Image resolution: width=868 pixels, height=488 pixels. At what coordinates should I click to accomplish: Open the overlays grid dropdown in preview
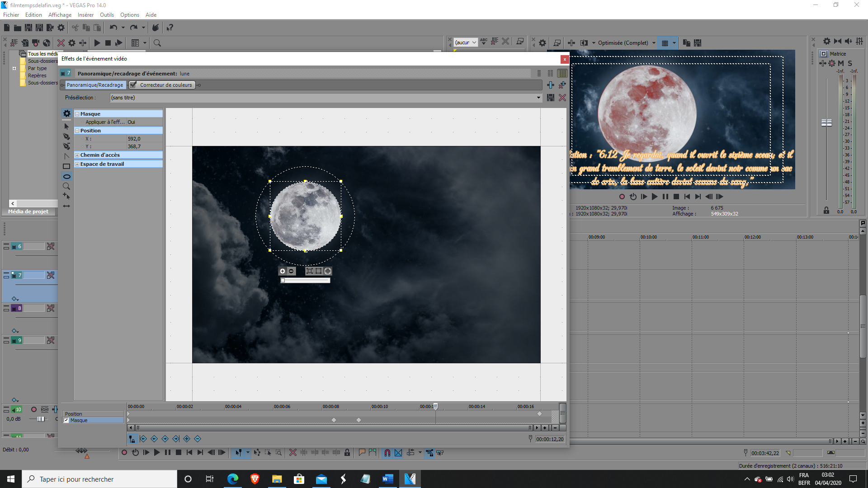point(674,43)
